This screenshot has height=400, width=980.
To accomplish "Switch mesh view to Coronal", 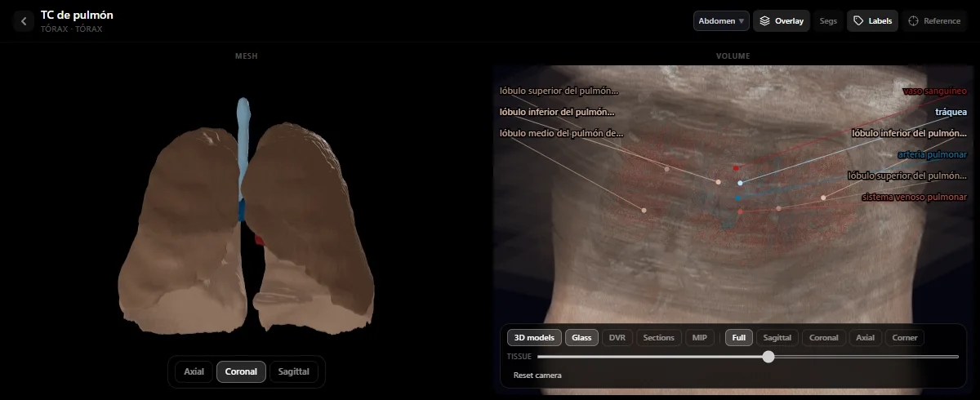I will [x=241, y=371].
